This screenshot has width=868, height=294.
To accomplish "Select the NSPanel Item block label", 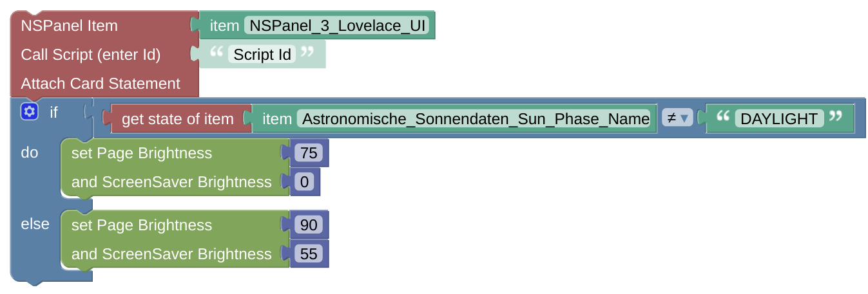I will [x=70, y=26].
